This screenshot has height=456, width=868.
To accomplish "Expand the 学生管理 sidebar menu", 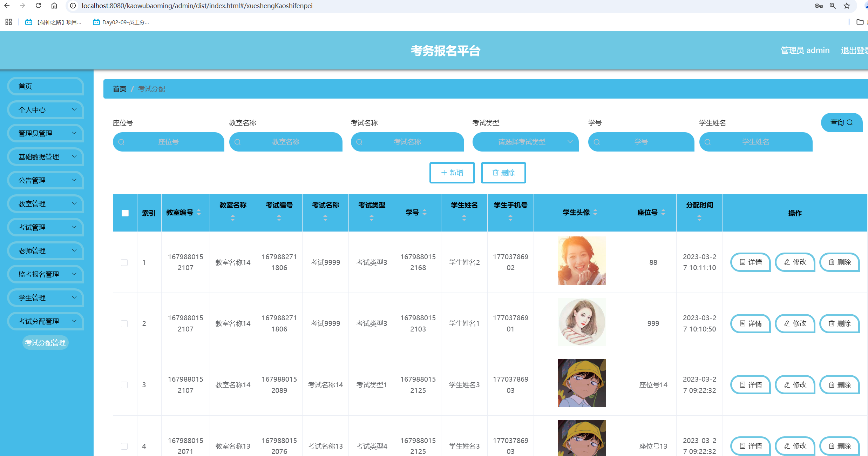I will point(46,298).
